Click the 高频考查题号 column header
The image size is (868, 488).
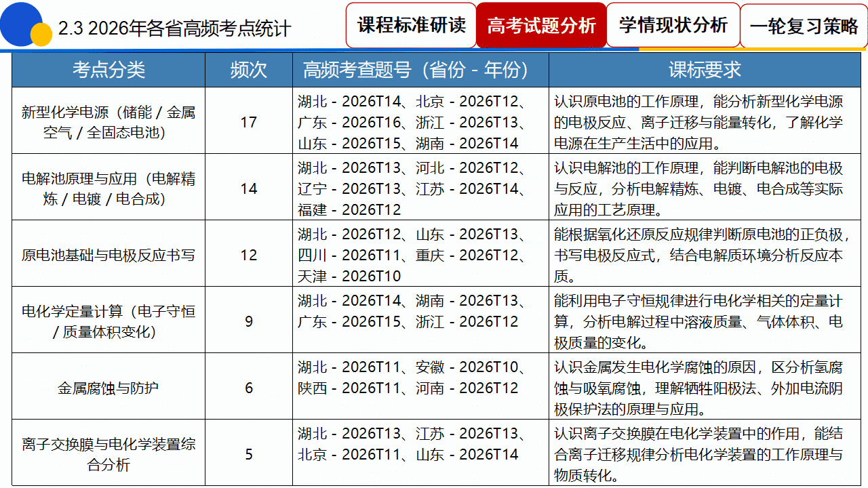(x=420, y=70)
